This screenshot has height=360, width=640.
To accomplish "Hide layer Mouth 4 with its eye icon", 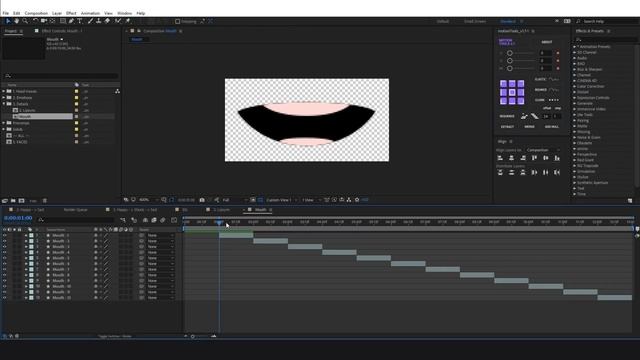I will 4,253.
